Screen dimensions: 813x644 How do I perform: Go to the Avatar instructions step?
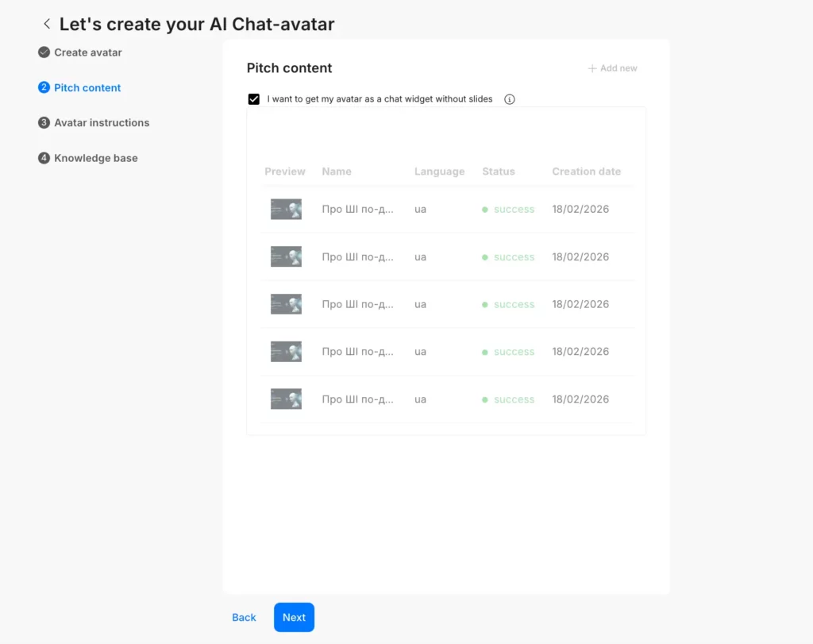click(x=102, y=123)
